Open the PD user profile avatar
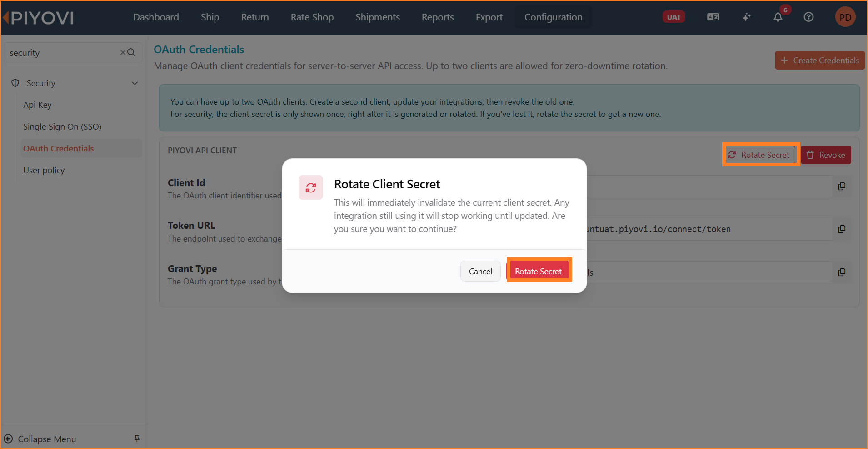The height and width of the screenshot is (449, 868). pyautogui.click(x=845, y=17)
